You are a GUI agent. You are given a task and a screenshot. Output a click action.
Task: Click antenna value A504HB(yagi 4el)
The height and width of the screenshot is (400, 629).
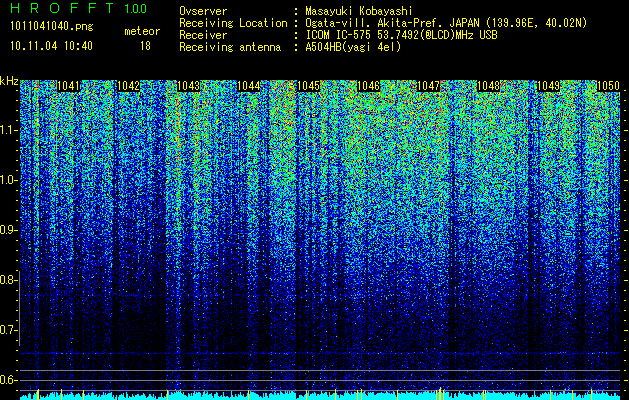(353, 47)
